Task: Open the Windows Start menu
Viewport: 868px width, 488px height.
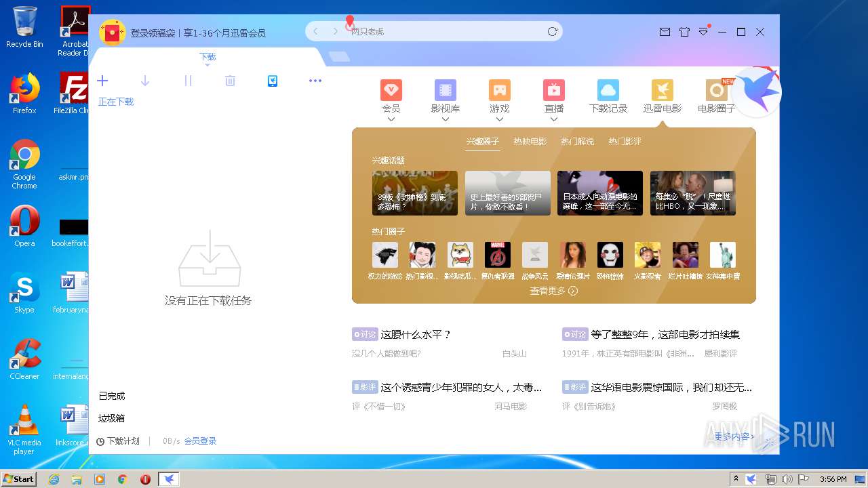Action: click(x=19, y=479)
